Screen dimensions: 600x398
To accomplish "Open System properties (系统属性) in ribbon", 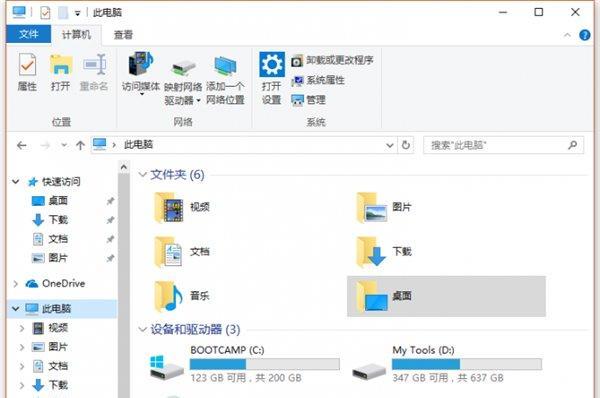I will click(318, 80).
